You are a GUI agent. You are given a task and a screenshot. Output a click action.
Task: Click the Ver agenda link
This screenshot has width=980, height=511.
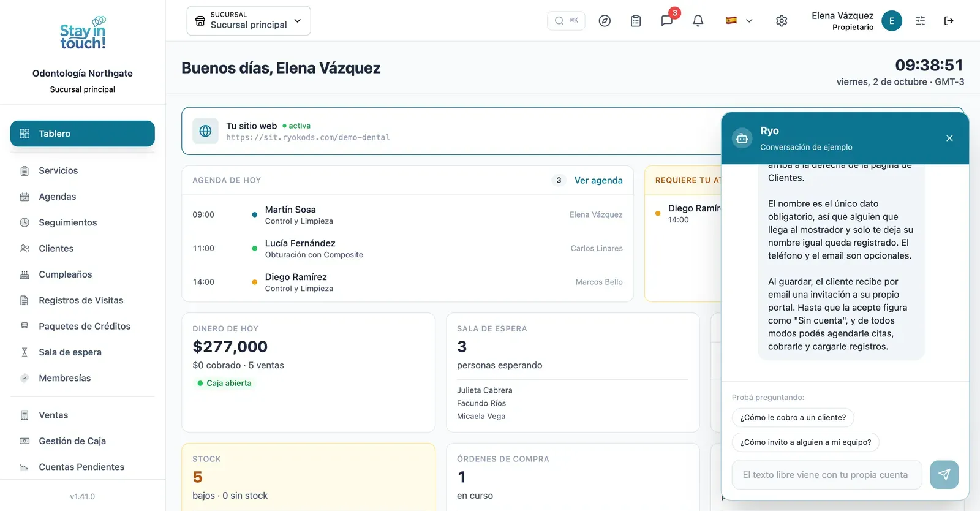(598, 180)
